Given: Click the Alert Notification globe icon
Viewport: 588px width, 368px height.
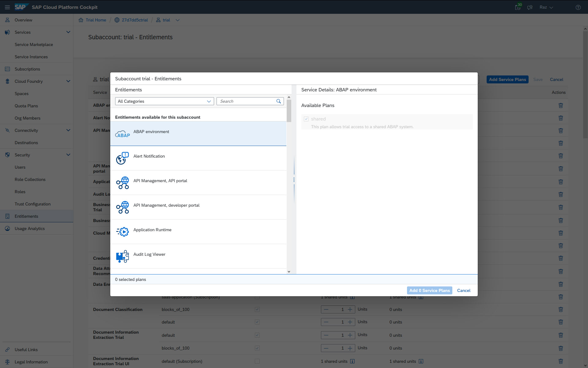Looking at the screenshot, I should click(123, 158).
